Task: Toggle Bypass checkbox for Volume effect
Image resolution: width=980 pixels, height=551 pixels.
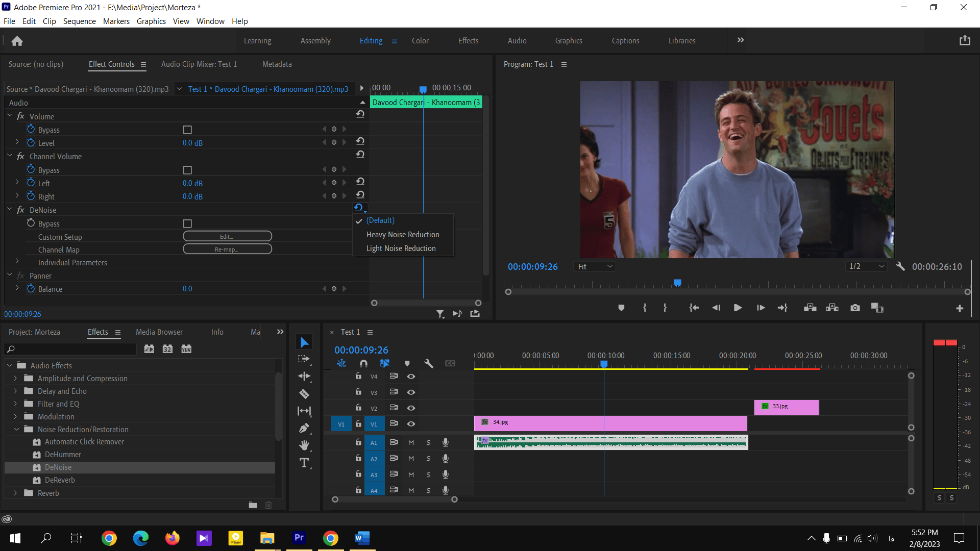Action: coord(187,130)
